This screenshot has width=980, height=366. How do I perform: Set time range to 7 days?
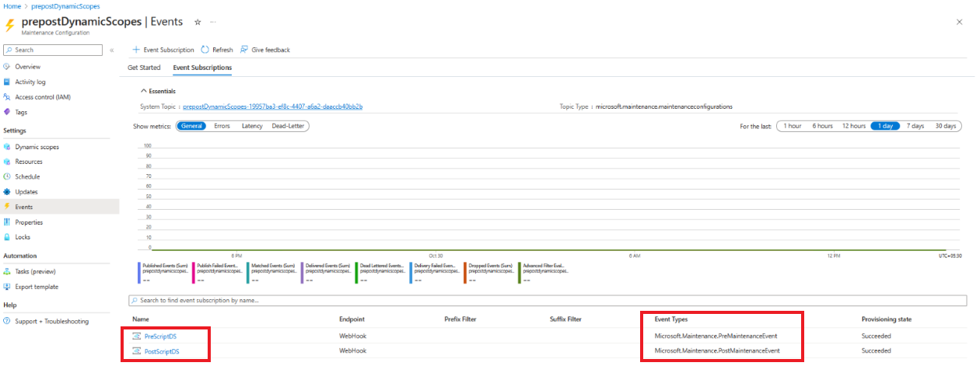click(x=915, y=126)
